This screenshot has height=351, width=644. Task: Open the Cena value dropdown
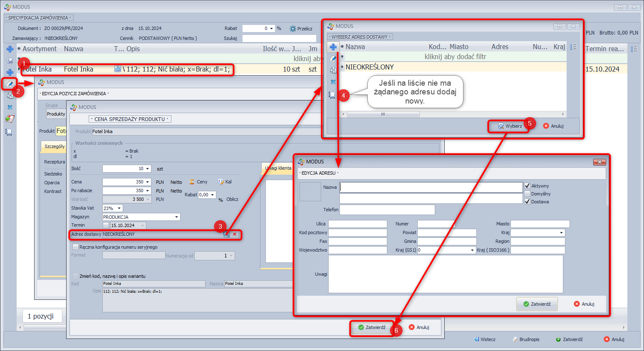[148, 182]
